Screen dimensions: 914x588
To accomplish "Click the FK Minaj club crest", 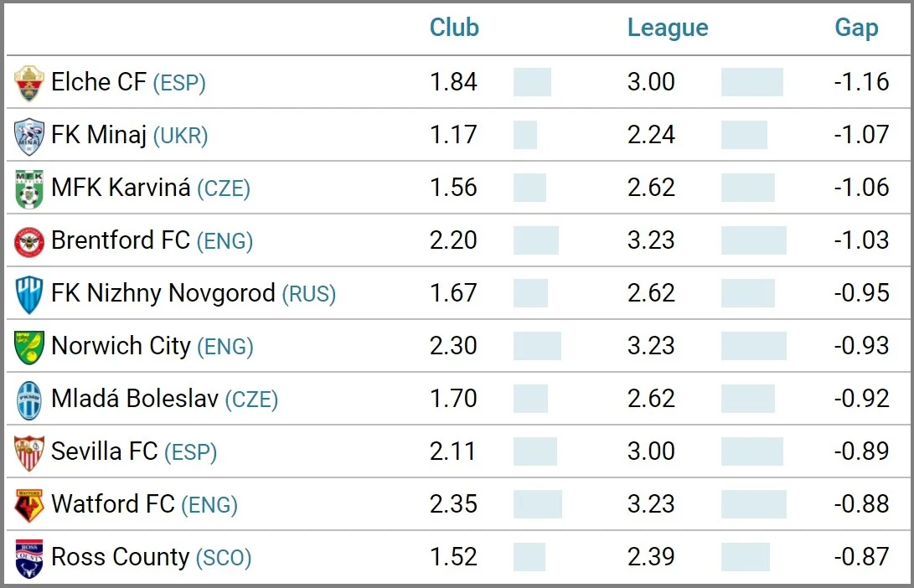I will (x=29, y=136).
